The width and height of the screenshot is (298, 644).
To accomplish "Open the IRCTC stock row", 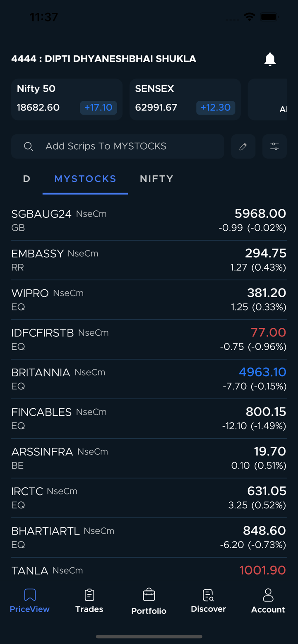I will [149, 498].
